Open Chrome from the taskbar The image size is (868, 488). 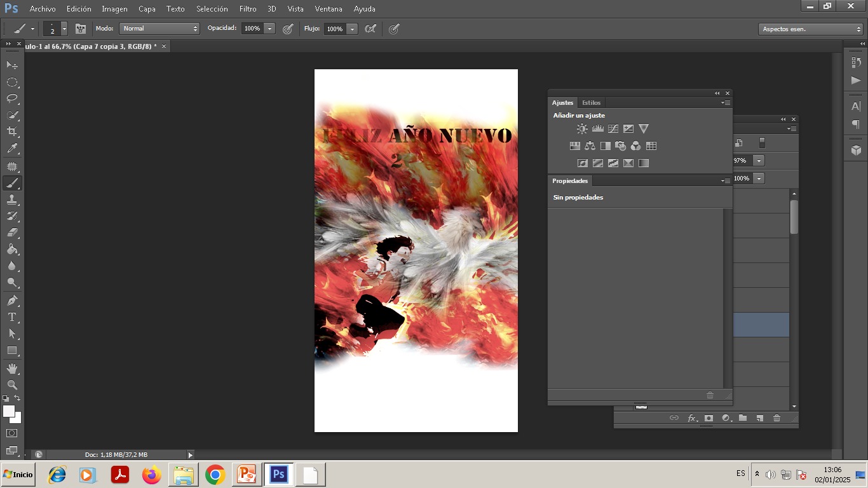pyautogui.click(x=215, y=475)
